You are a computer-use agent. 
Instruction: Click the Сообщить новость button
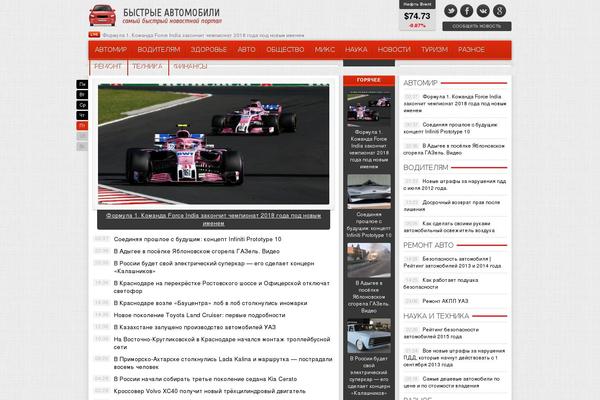point(477,26)
